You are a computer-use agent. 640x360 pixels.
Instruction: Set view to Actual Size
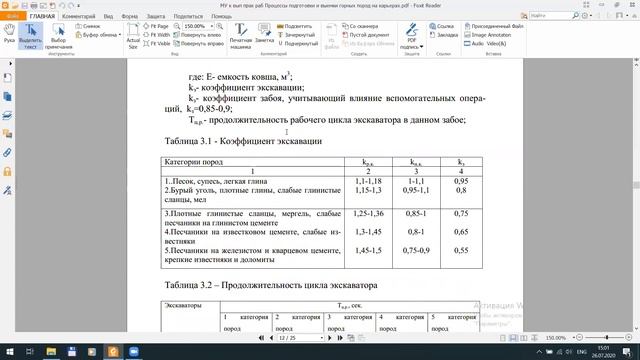(133, 36)
